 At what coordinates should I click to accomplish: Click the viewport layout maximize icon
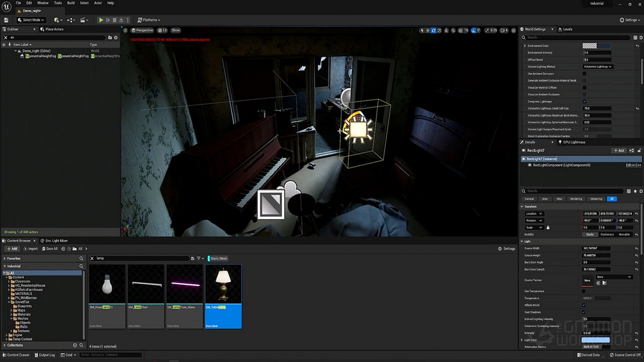[514, 30]
